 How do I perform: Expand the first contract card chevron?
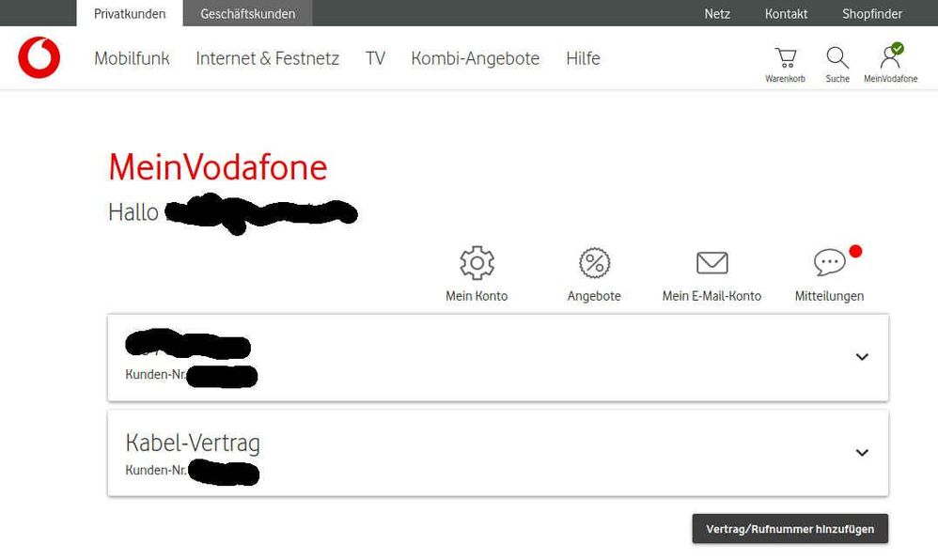862,357
